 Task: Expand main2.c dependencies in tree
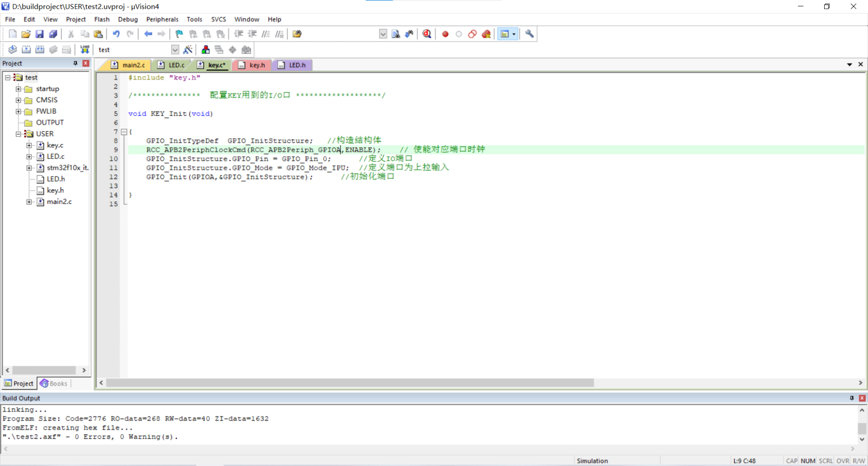(x=29, y=202)
